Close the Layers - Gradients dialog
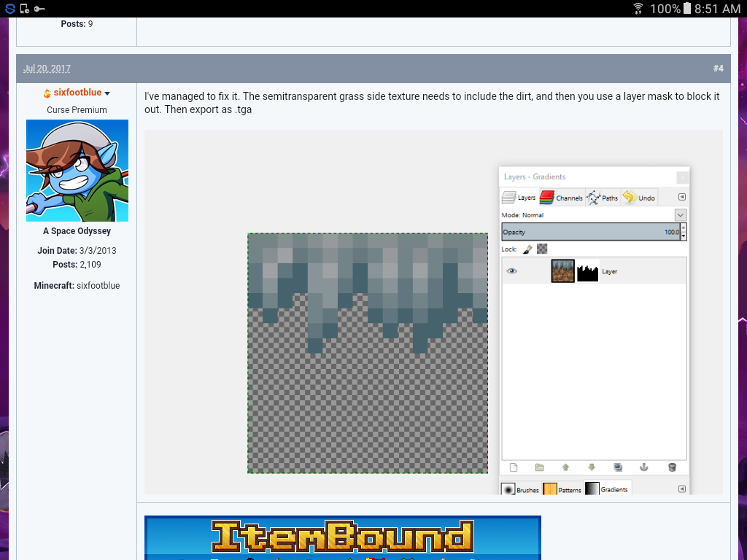 pos(682,177)
